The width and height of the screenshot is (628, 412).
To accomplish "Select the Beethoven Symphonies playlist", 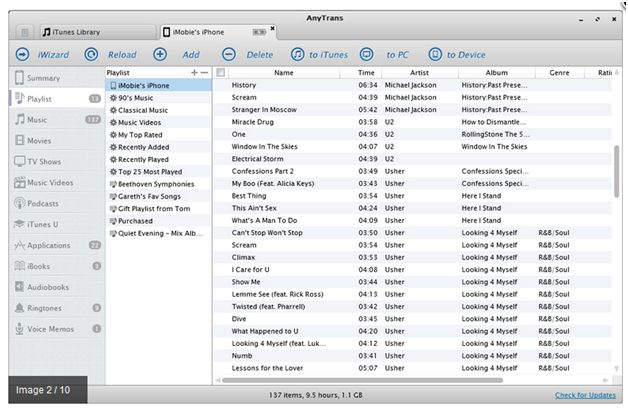I will point(158,184).
